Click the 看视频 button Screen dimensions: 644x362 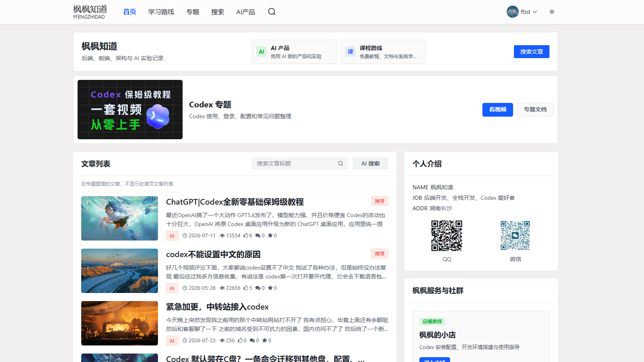pyautogui.click(x=498, y=109)
